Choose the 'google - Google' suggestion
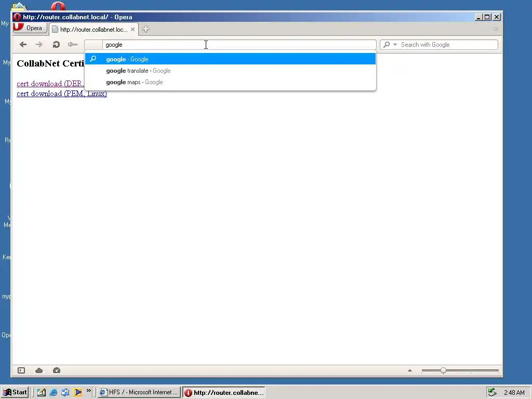532x399 pixels. 230,59
